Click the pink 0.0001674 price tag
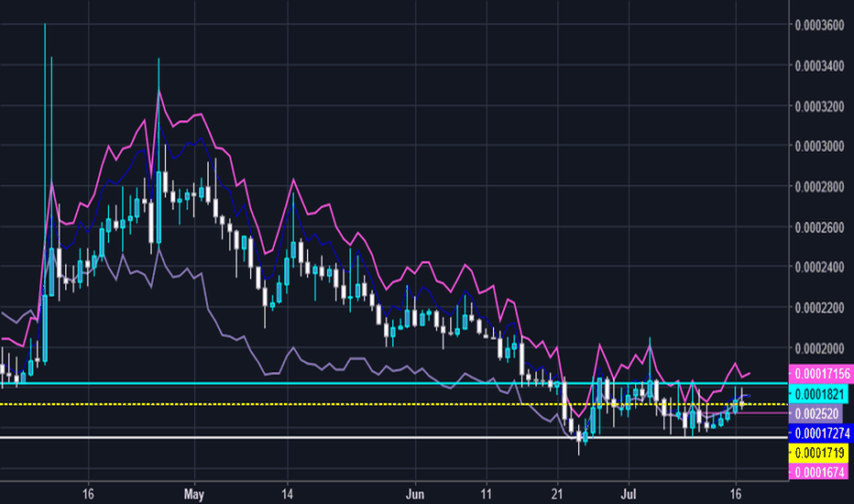854x504 pixels. click(818, 472)
